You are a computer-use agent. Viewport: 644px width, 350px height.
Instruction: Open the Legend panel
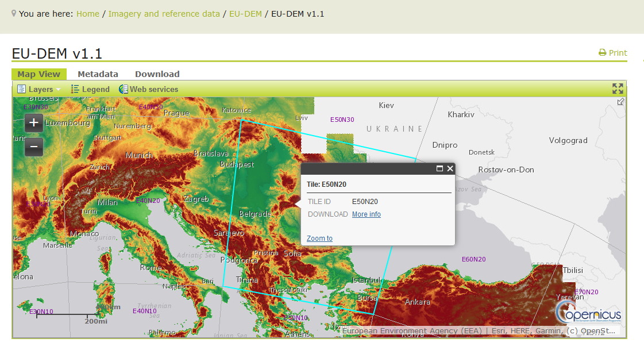click(90, 89)
